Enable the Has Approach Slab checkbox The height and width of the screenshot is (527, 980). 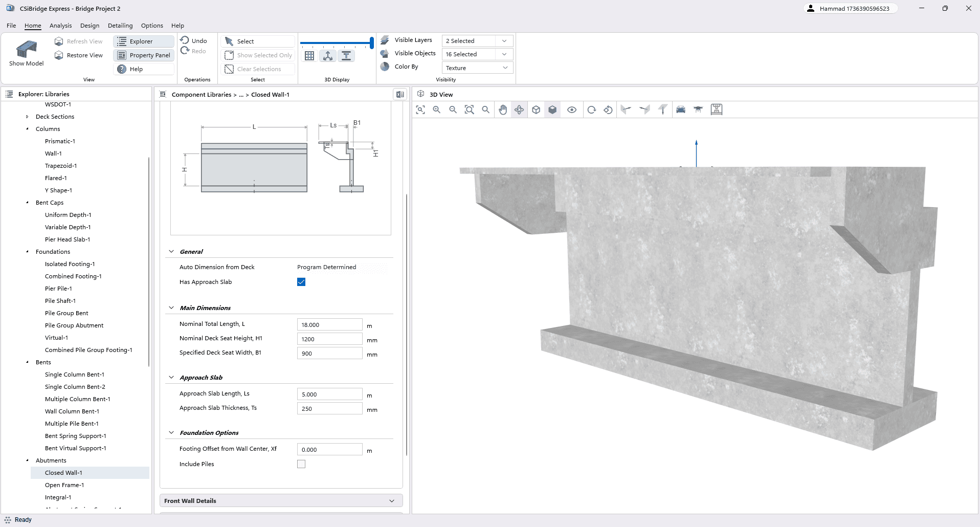click(301, 281)
